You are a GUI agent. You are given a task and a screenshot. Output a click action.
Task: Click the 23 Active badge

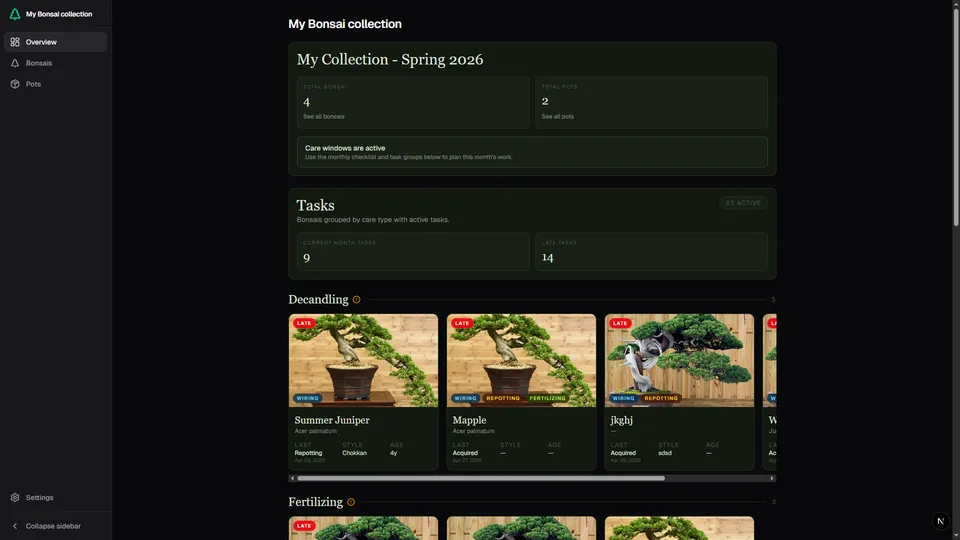coord(743,203)
